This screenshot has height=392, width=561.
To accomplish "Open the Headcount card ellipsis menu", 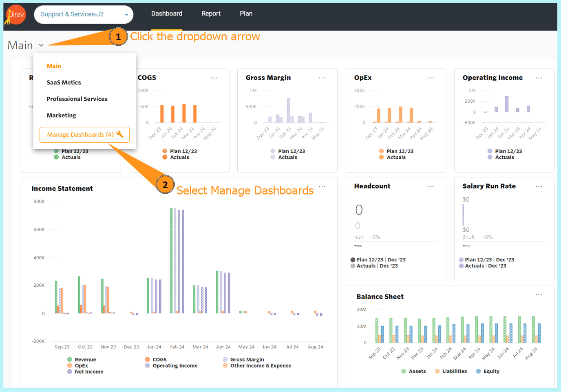I will 431,186.
